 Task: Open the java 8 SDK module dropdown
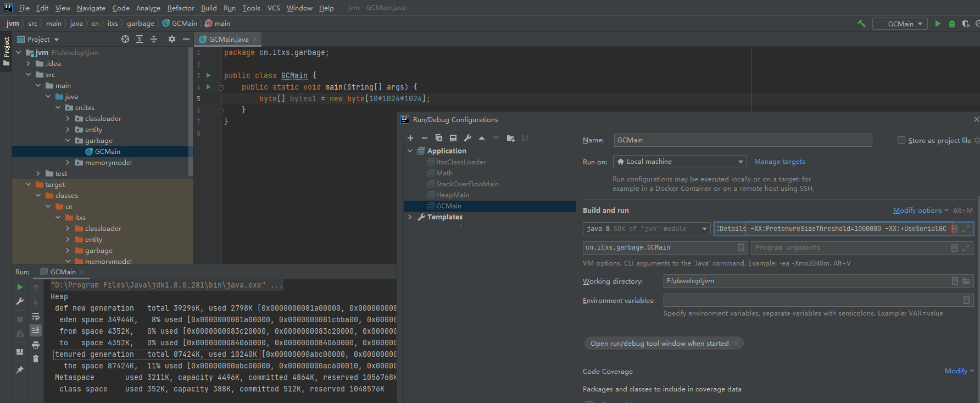click(x=647, y=229)
